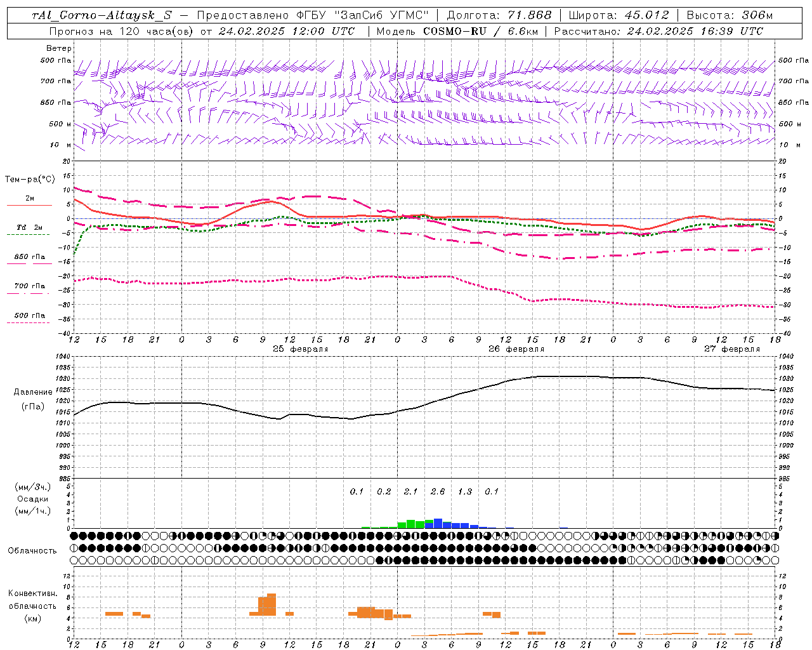
Task: Click the 1.3 precipitation total value
Action: click(465, 491)
